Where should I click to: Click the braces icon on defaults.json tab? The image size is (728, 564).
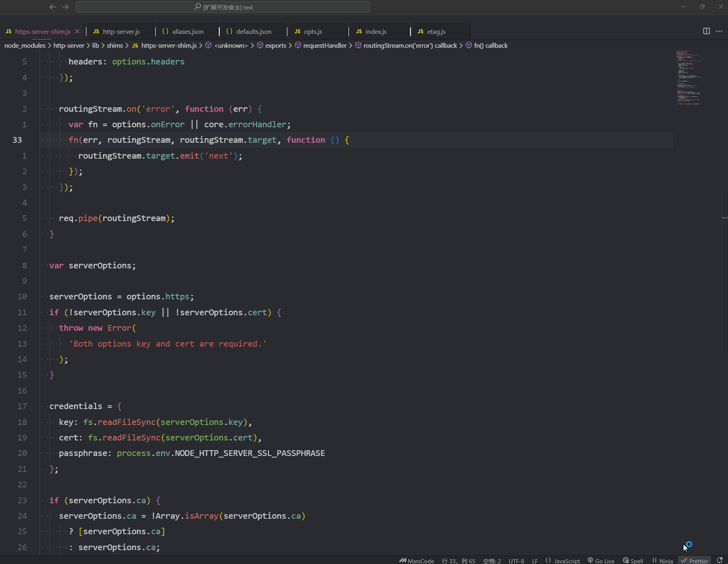229,31
